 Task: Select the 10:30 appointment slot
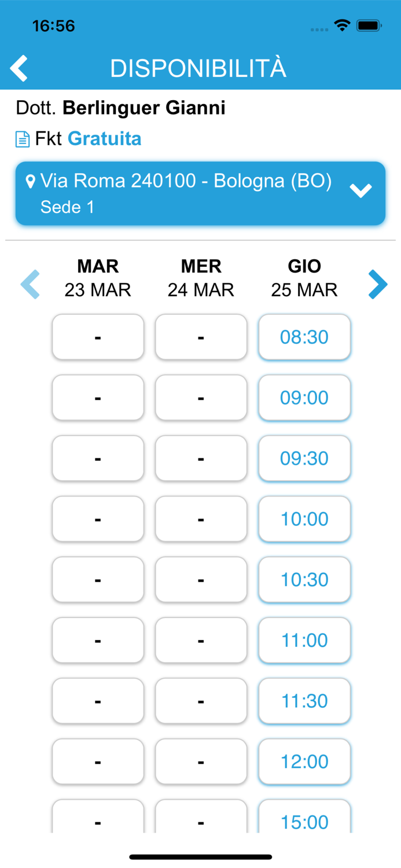(x=304, y=580)
